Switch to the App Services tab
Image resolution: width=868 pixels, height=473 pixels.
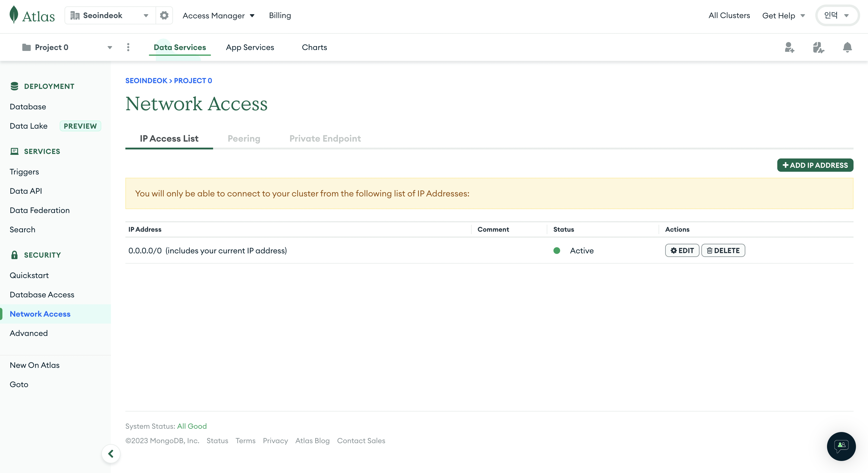(250, 47)
